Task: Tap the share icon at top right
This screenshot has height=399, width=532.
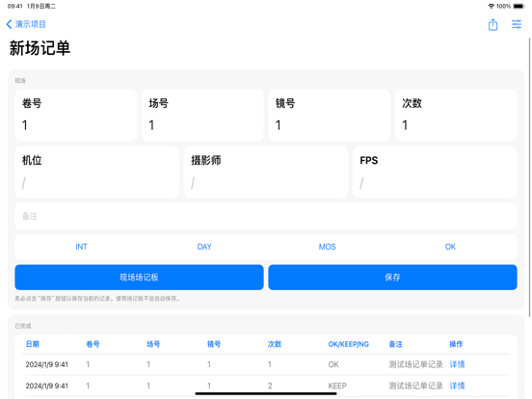Action: point(492,24)
